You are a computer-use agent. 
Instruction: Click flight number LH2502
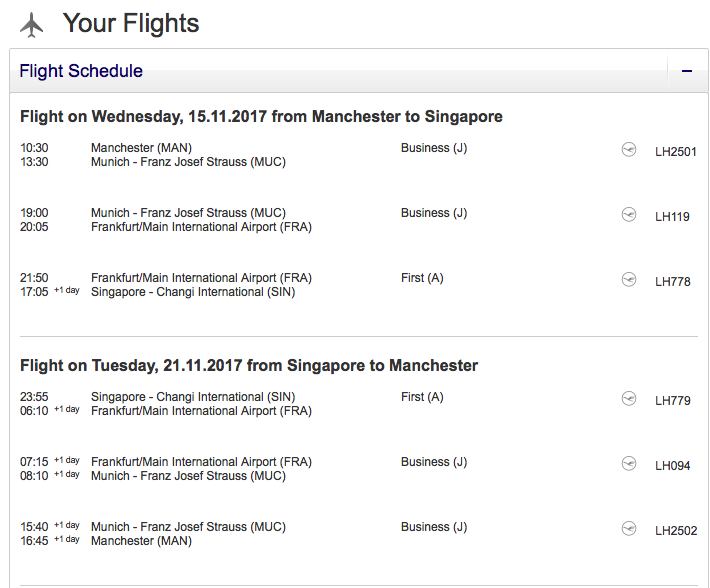(x=676, y=531)
